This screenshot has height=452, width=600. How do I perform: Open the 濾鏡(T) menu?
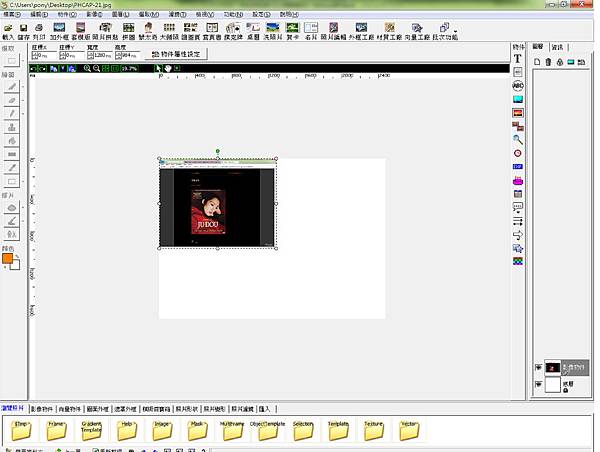coord(177,15)
